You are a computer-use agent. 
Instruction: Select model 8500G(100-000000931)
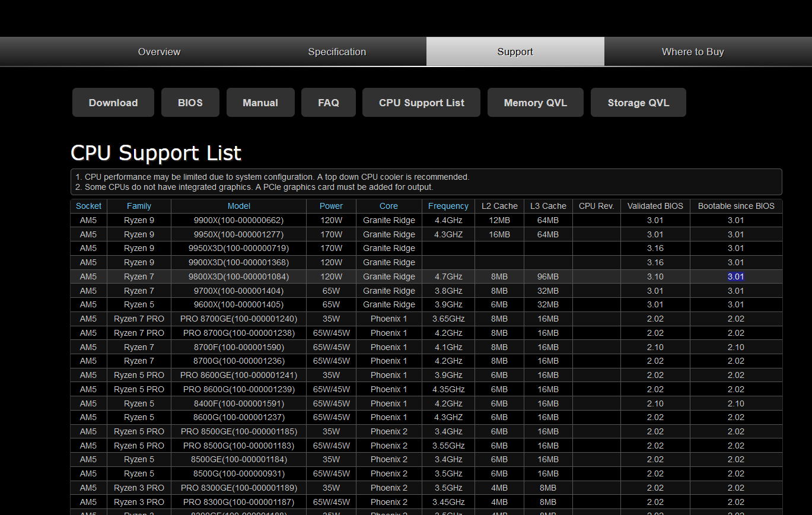pos(239,473)
